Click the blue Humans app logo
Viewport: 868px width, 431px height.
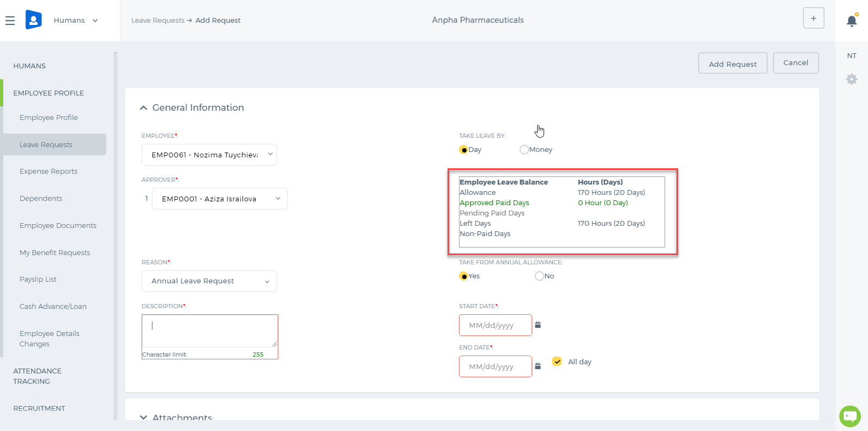pyautogui.click(x=33, y=20)
